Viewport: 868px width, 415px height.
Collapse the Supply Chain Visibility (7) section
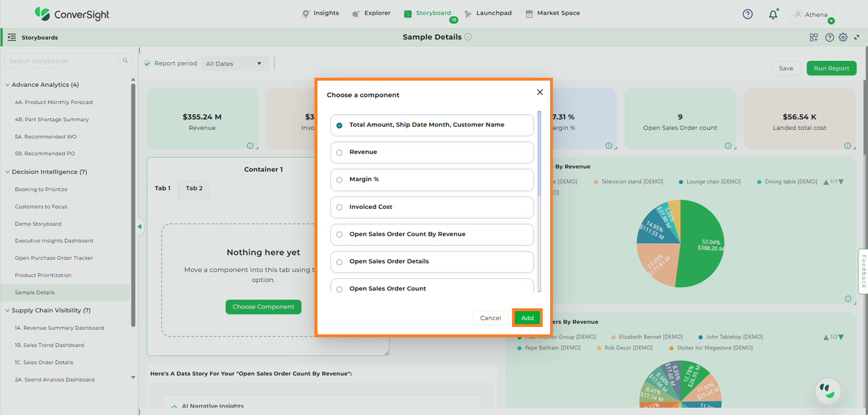[7, 311]
